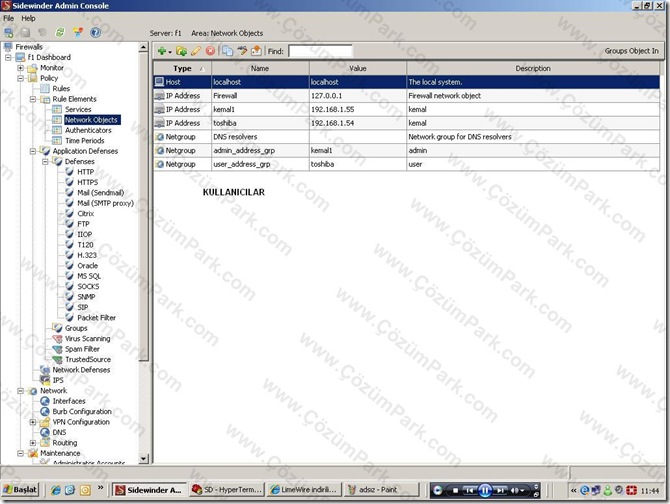Image resolution: width=670 pixels, height=504 pixels.
Task: Click the stop button in media player toolbar
Action: pyautogui.click(x=455, y=490)
